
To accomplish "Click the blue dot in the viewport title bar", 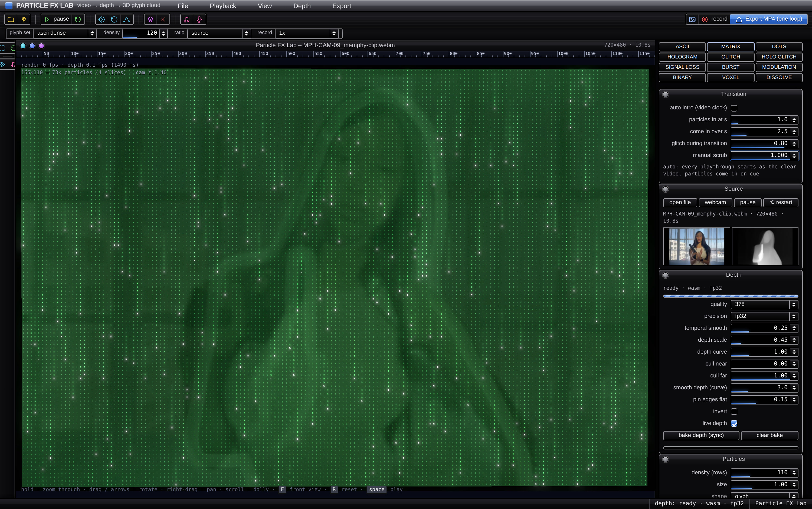I will point(32,45).
